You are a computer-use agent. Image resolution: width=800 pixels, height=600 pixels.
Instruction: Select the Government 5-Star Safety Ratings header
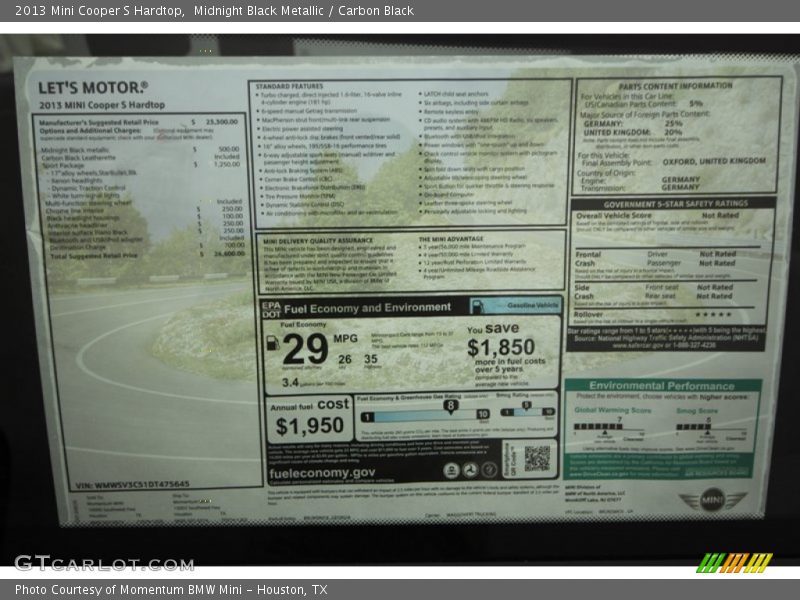[x=673, y=203]
